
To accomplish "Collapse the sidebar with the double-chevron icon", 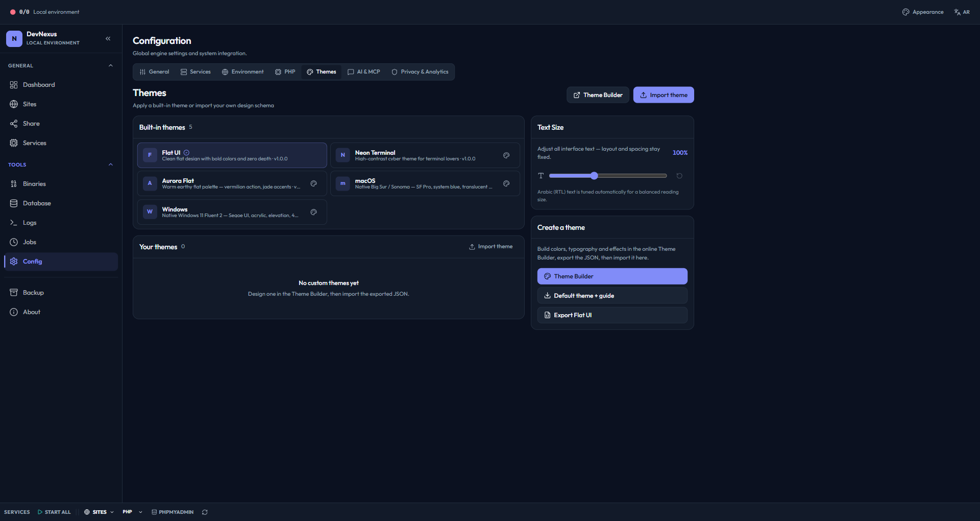I will 108,38.
